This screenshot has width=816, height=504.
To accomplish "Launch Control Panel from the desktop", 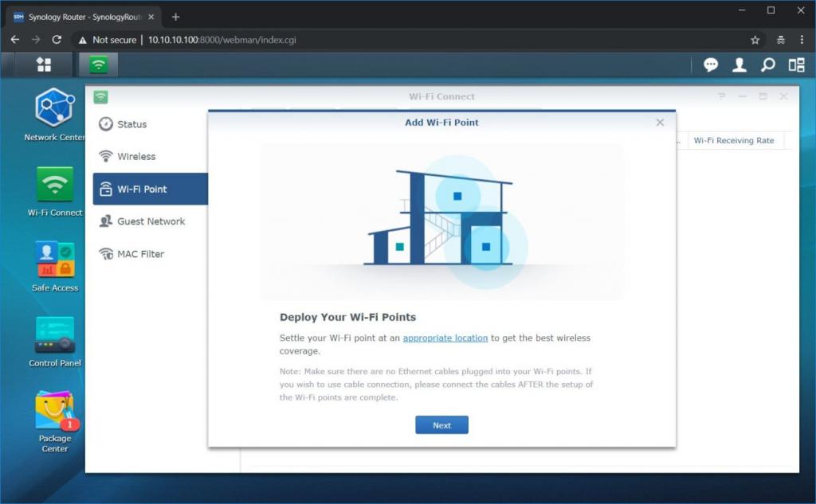I will [x=54, y=336].
